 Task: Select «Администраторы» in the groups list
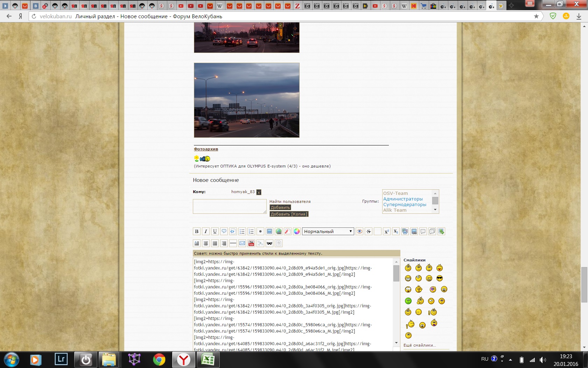point(403,199)
